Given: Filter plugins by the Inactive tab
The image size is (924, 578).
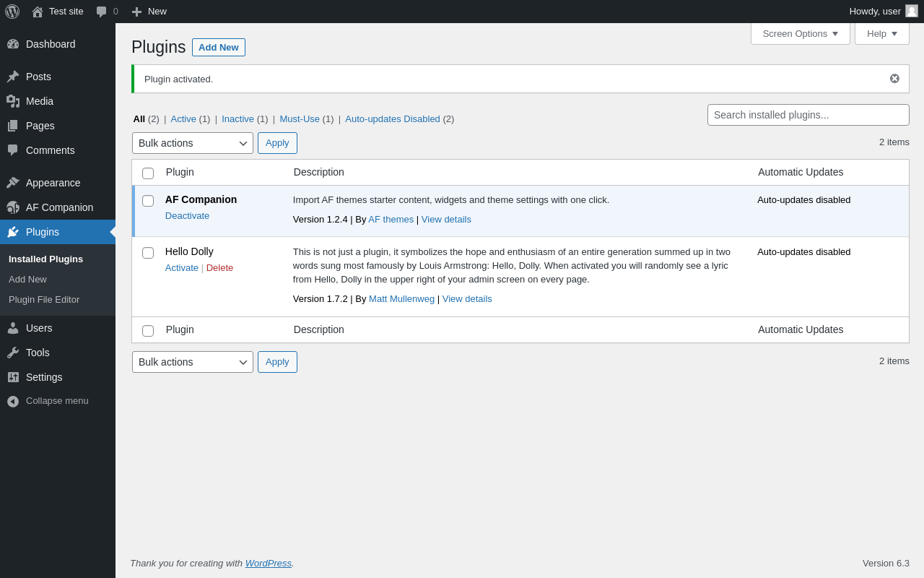Looking at the screenshot, I should 237,118.
